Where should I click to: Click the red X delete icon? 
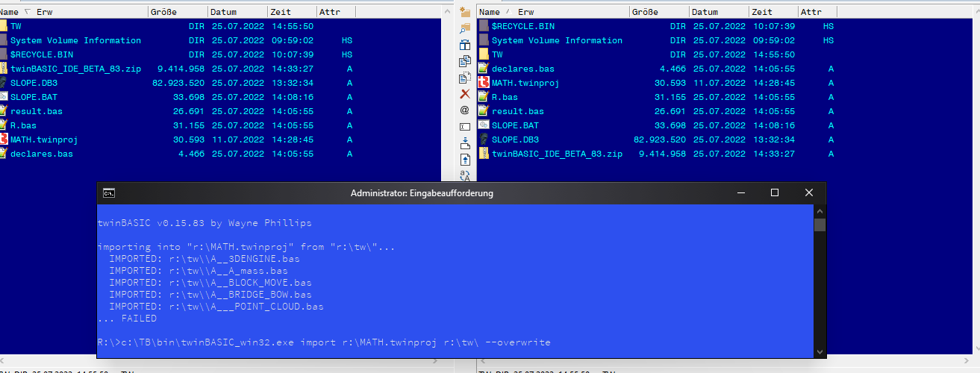[x=464, y=94]
